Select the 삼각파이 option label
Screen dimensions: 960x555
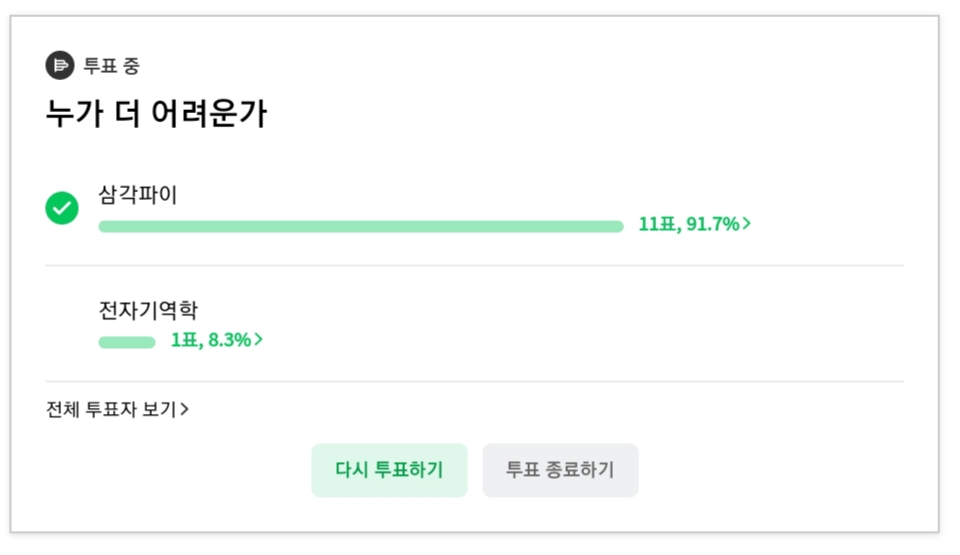[x=138, y=195]
